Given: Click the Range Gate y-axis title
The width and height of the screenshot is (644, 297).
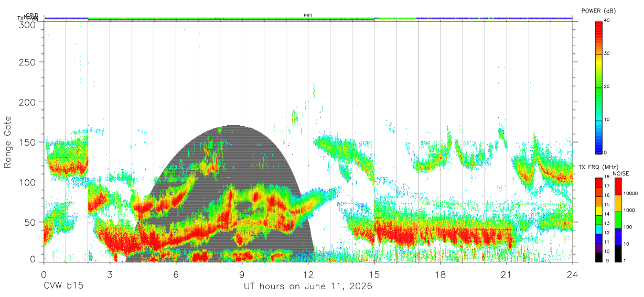Looking at the screenshot, I should pyautogui.click(x=8, y=142).
